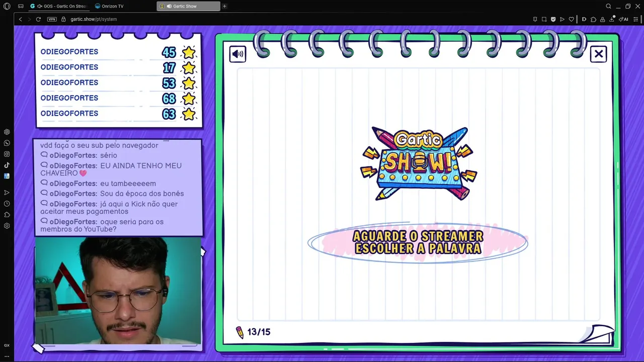Screen dimensions: 644x362
Task: Click the ODIEGOFORTES row with score 68
Action: pyautogui.click(x=118, y=98)
